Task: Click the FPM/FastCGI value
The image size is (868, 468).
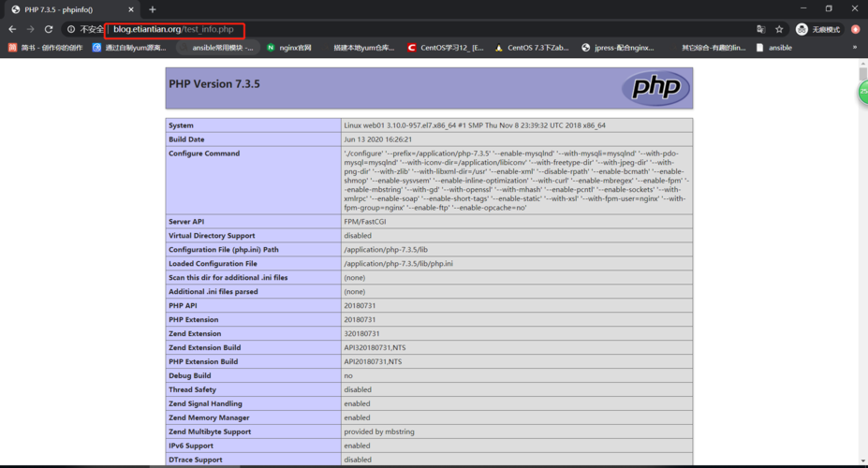Action: (x=365, y=221)
